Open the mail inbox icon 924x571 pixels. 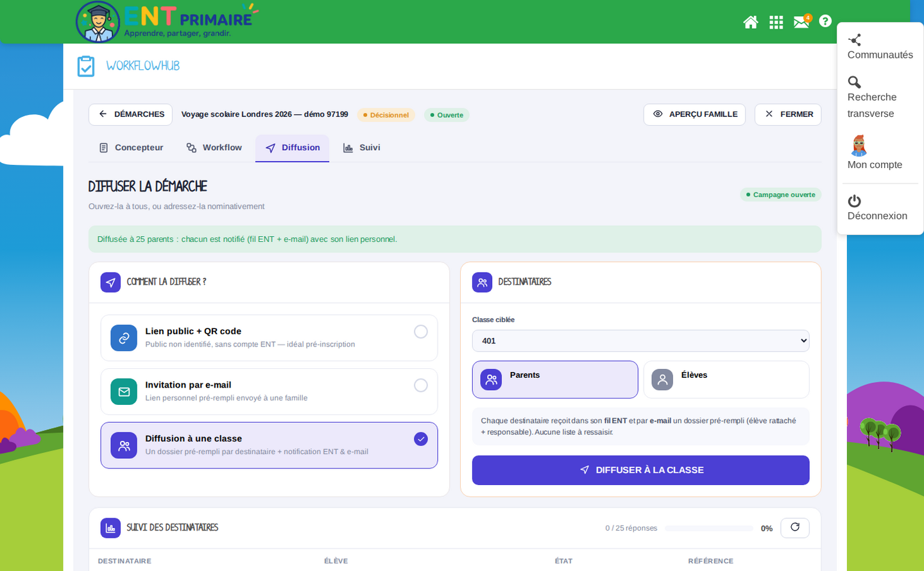[801, 22]
